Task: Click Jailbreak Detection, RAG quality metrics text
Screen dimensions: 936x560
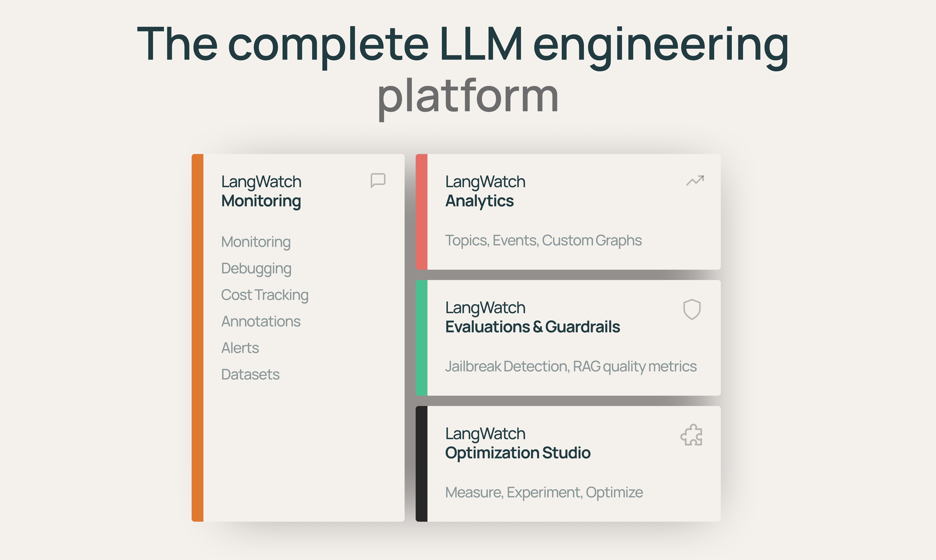Action: pyautogui.click(x=571, y=366)
